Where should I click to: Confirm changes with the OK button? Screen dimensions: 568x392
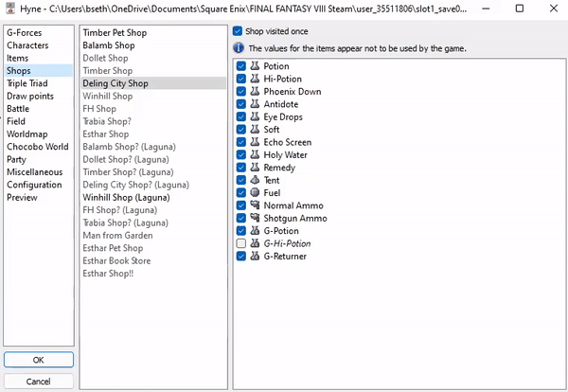[39, 360]
